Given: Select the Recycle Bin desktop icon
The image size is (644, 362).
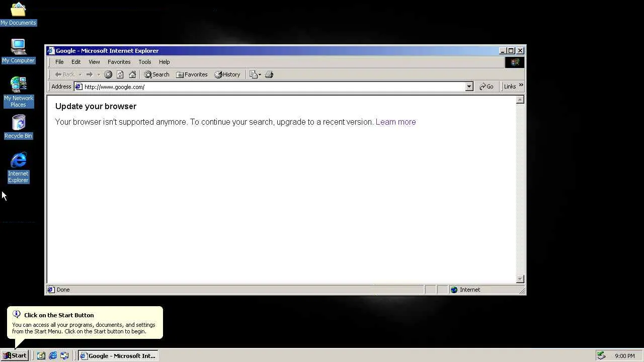Looking at the screenshot, I should click(18, 127).
